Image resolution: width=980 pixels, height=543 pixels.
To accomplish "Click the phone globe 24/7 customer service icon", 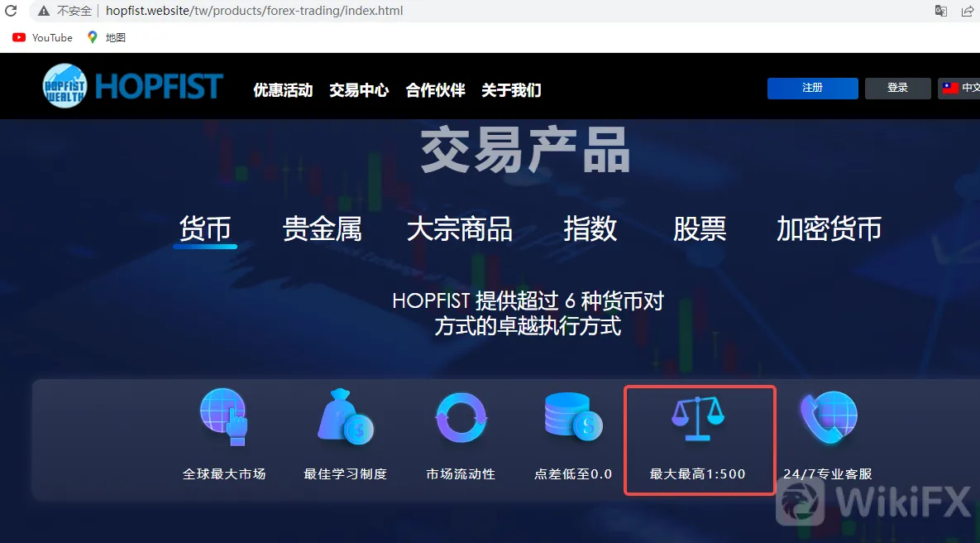I will [829, 417].
